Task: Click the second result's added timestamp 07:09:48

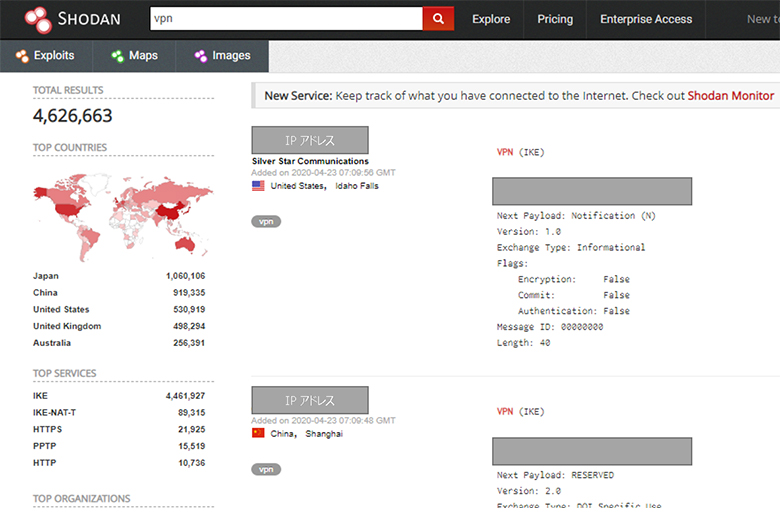Action: point(323,420)
